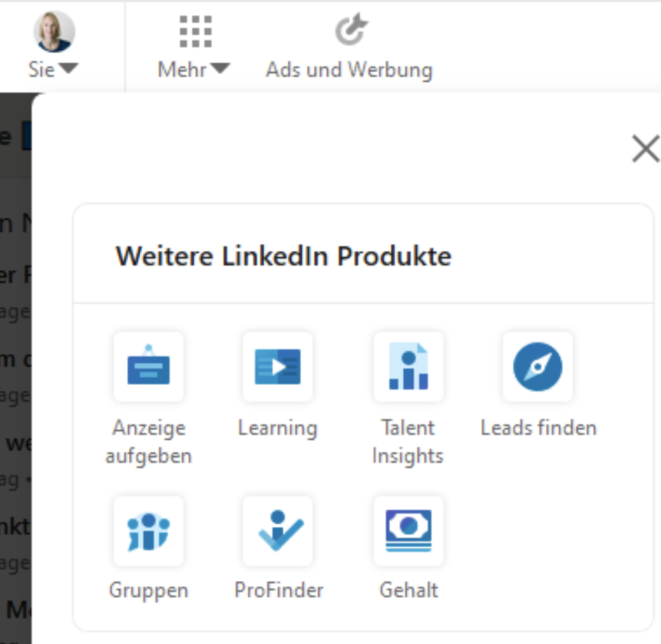The width and height of the screenshot is (661, 644).
Task: Click the Leads finden text label
Action: click(539, 428)
